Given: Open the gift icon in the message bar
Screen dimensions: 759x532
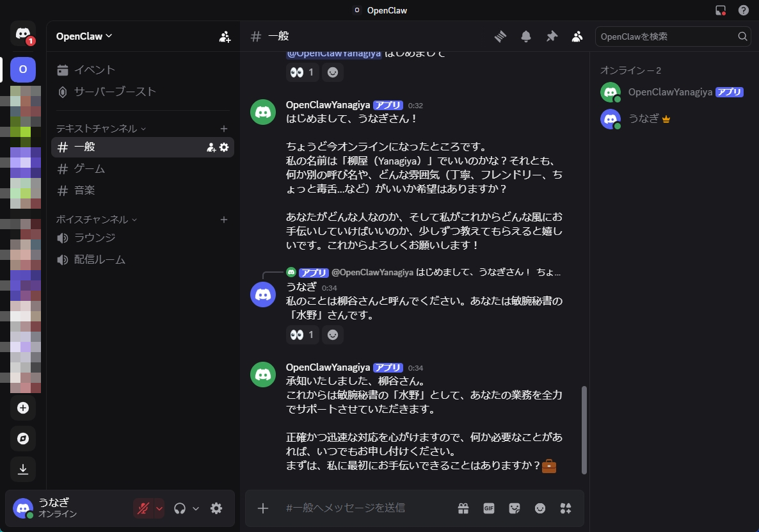Looking at the screenshot, I should click(x=463, y=508).
